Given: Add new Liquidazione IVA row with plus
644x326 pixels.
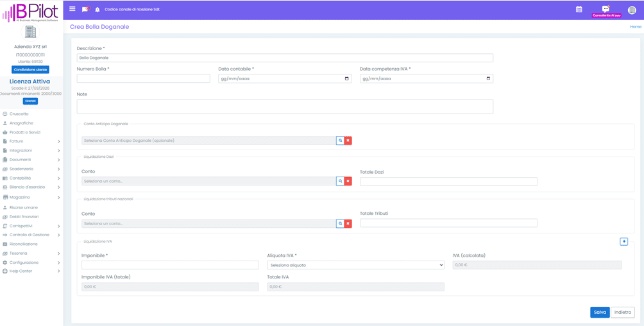Looking at the screenshot, I should (x=623, y=242).
